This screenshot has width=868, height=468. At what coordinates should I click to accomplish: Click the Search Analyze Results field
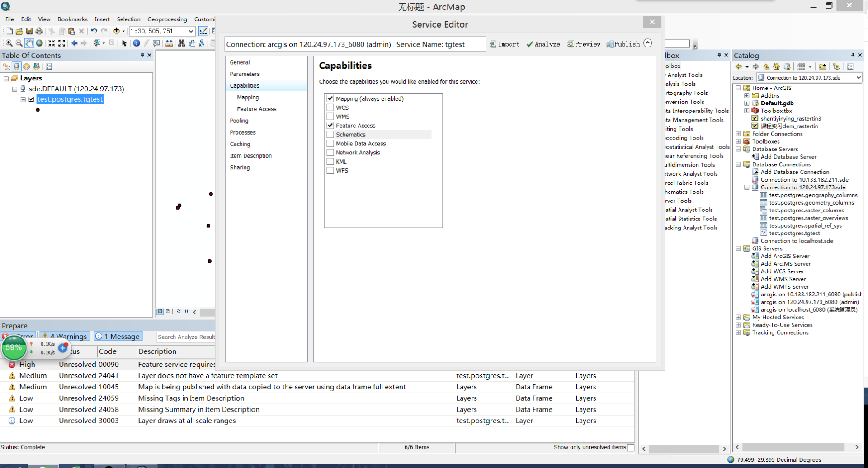point(186,337)
